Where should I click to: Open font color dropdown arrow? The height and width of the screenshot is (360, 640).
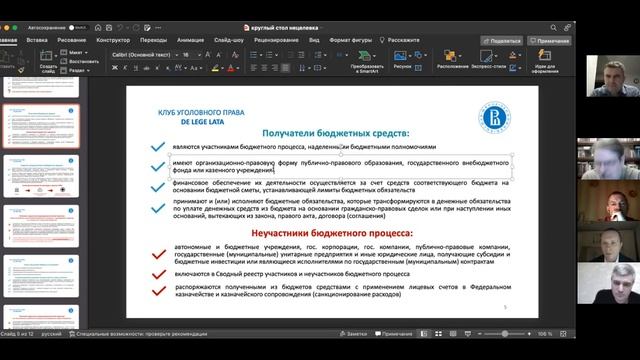(x=238, y=68)
